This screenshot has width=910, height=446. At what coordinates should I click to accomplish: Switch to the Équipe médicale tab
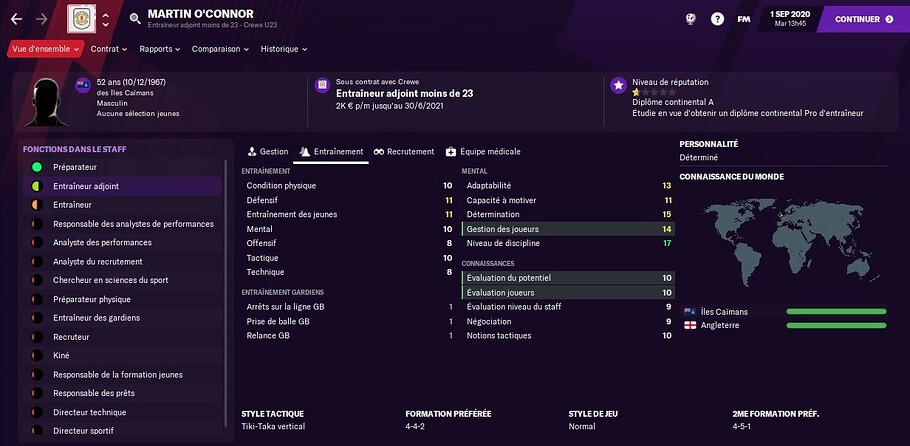point(483,152)
